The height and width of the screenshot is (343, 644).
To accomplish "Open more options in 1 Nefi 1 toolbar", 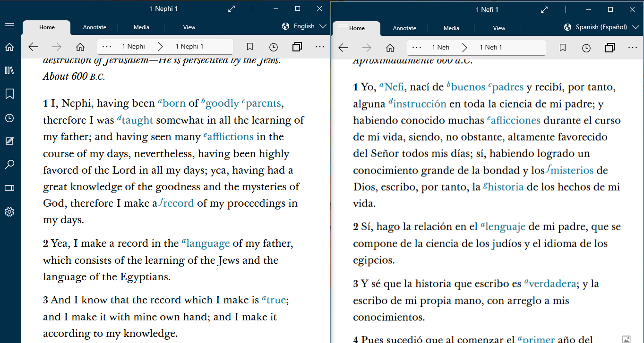I will [x=633, y=48].
